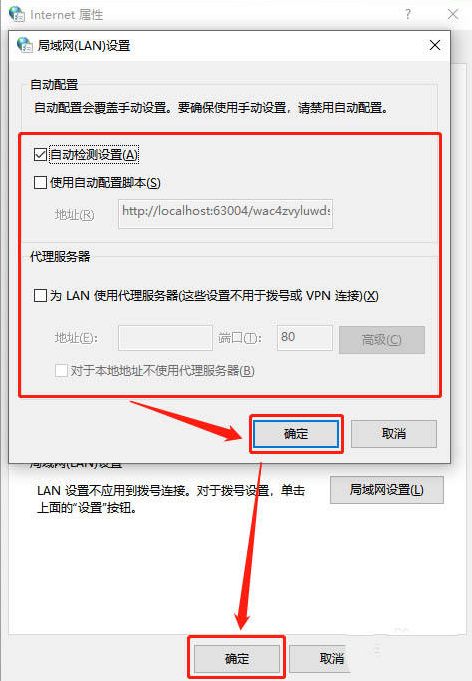Screen dimensions: 472x681
Task: Confirm LAN settings with highlighted 确定 button
Action: [296, 433]
